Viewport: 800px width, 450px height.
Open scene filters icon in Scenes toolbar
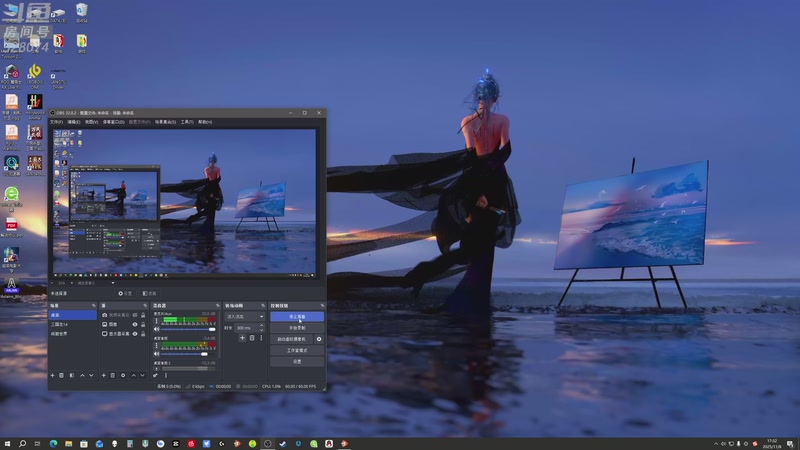71,376
